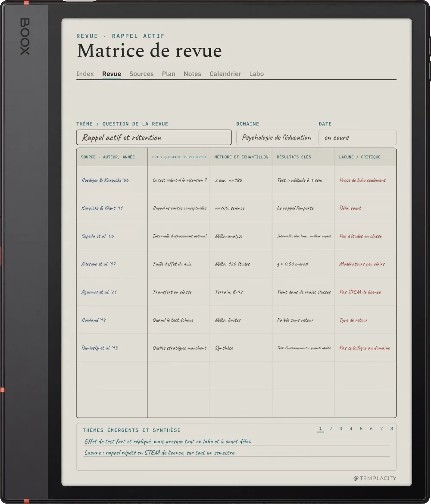
Task: Select the cell 'Quand le test échoue'
Action: (x=179, y=320)
